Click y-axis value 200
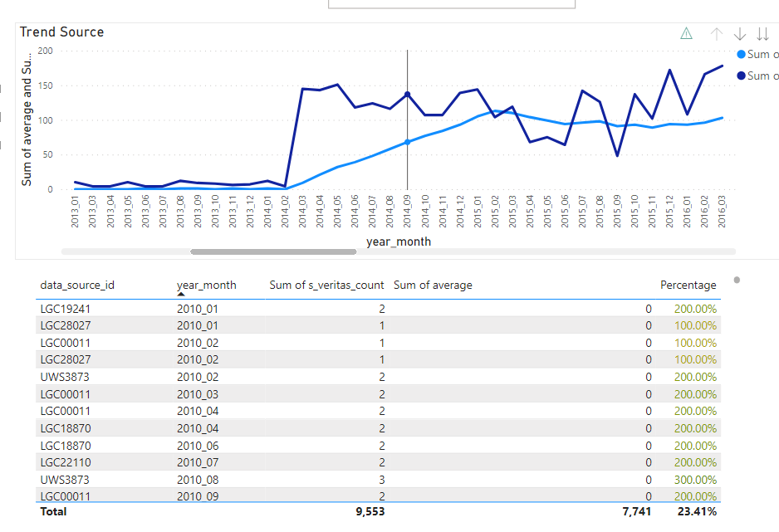The width and height of the screenshot is (779, 532). pos(45,51)
